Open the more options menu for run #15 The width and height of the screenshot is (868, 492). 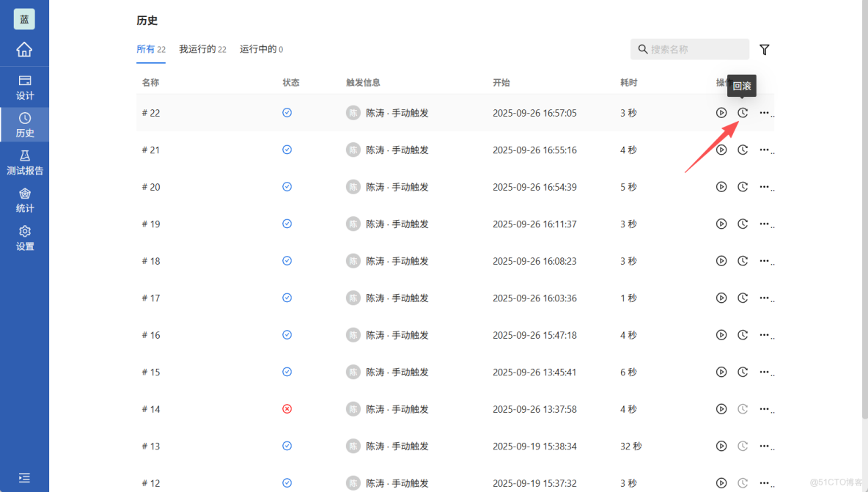pos(765,372)
